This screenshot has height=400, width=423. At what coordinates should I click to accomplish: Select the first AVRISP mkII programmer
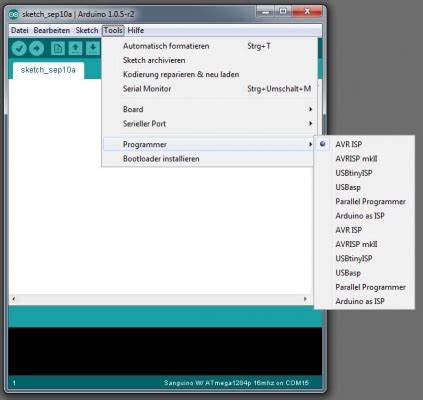click(x=364, y=159)
